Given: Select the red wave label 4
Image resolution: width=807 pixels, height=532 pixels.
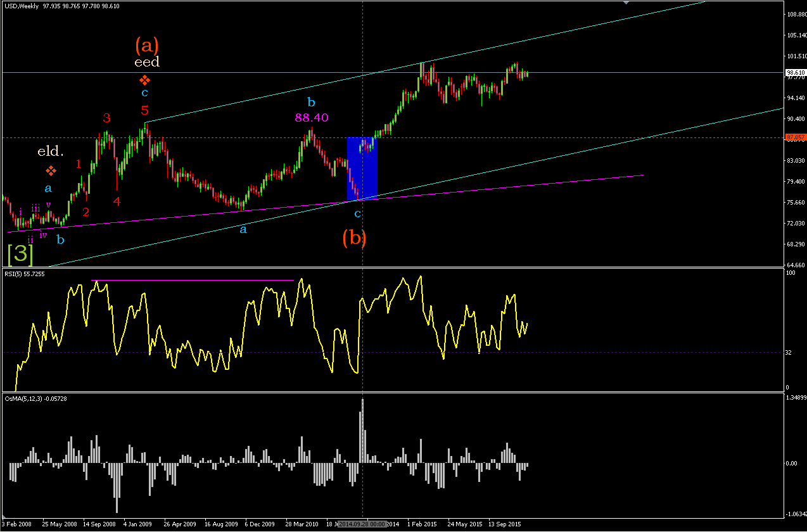Looking at the screenshot, I should click(117, 201).
